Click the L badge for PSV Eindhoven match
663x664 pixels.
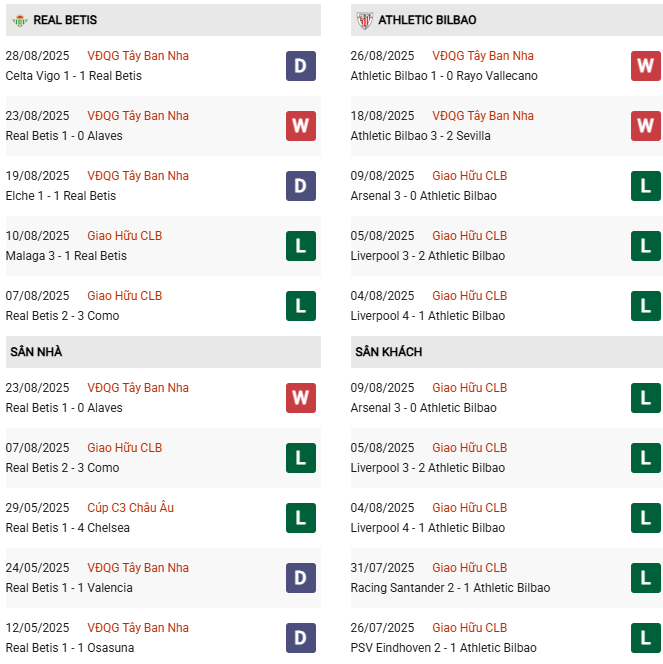645,638
